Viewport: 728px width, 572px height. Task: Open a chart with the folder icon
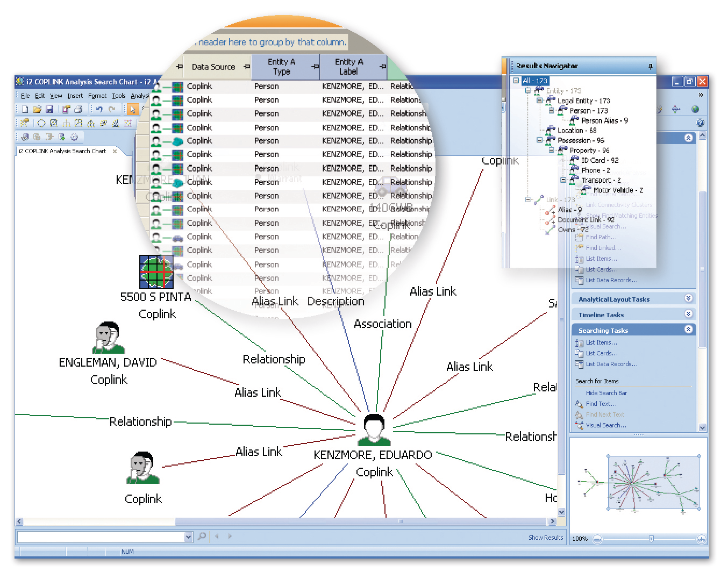pyautogui.click(x=37, y=109)
